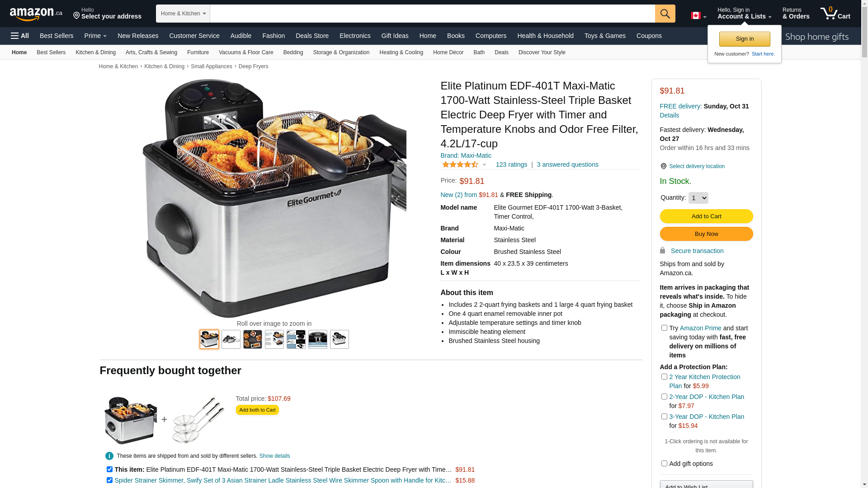Click the Canada flag country selector
This screenshot has height=488, width=868.
click(x=698, y=16)
